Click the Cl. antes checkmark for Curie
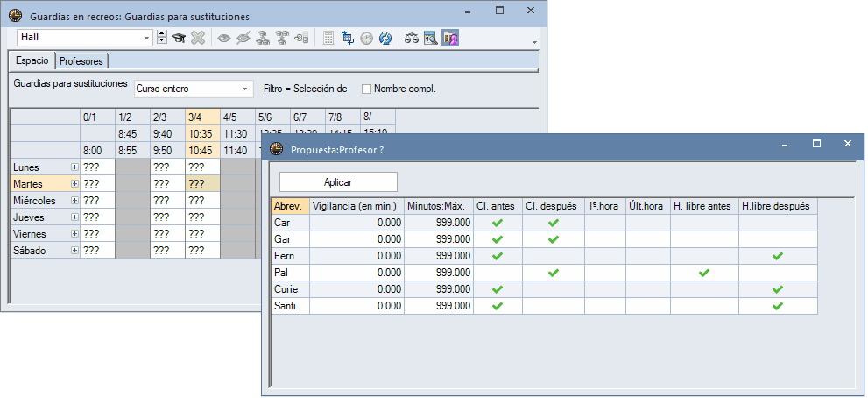The height and width of the screenshot is (398, 868). pos(498,289)
